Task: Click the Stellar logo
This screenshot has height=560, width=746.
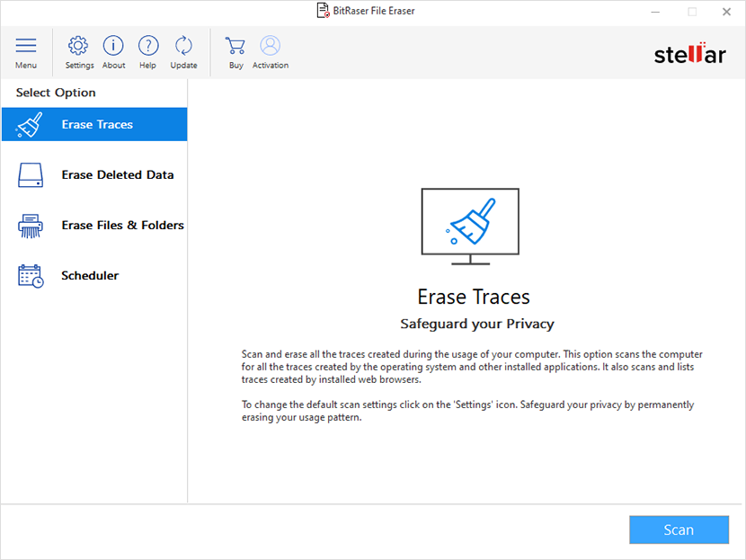Action: point(689,54)
